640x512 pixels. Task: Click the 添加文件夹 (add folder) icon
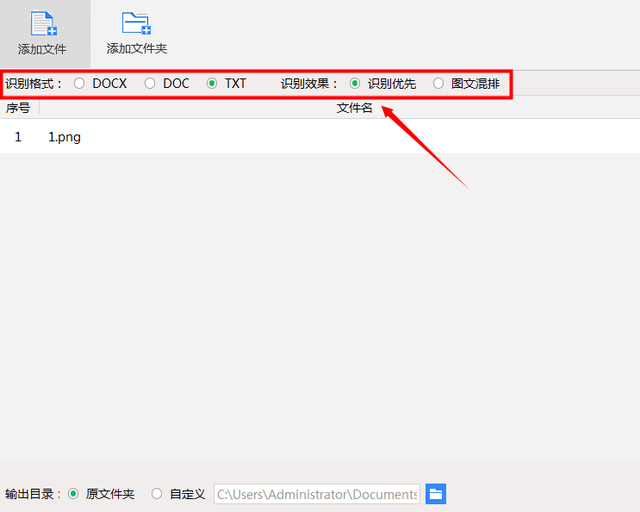[x=136, y=23]
